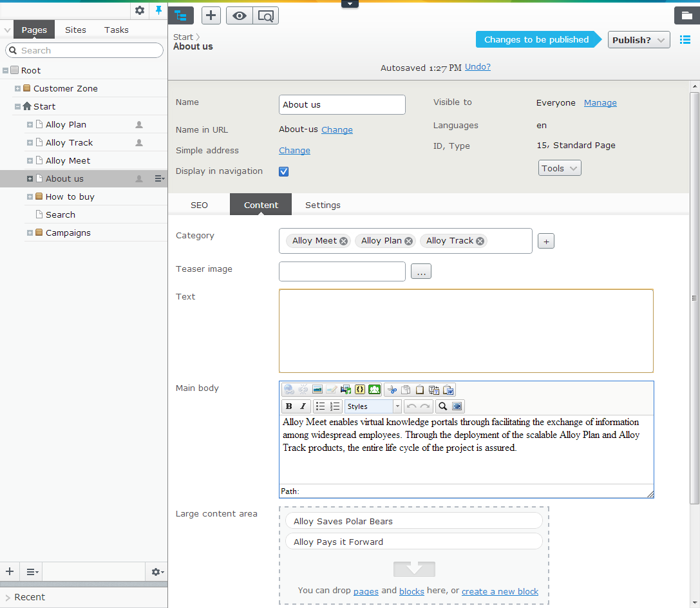
Task: Click the Paste as plain text icon
Action: 434,390
